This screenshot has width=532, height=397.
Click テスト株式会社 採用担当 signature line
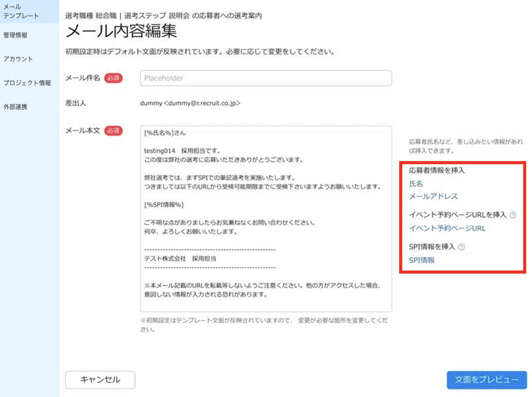click(180, 259)
